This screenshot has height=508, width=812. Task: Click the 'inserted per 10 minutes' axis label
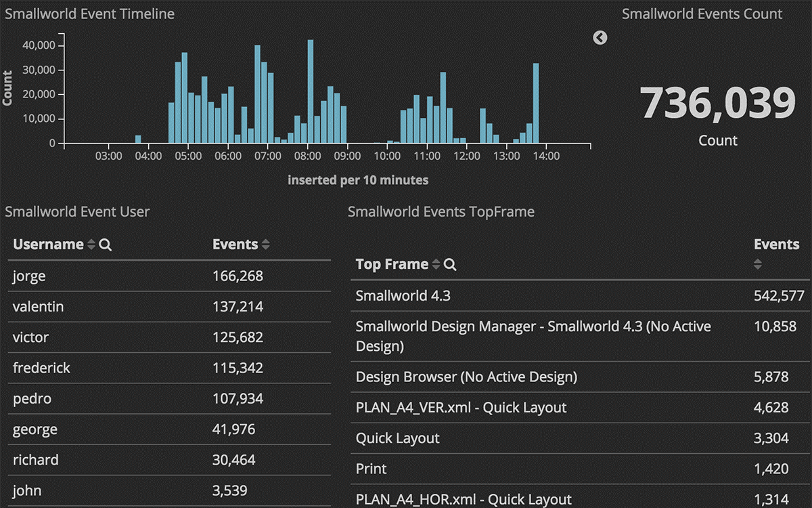click(x=358, y=180)
